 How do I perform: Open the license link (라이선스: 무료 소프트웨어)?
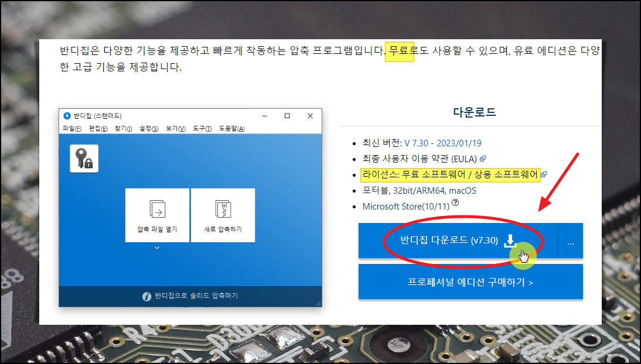pos(450,175)
